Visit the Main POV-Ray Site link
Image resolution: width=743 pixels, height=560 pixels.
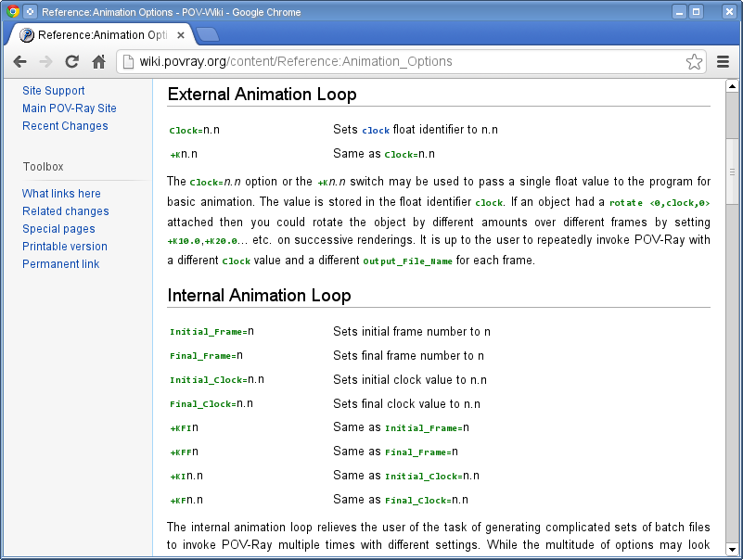coord(70,108)
